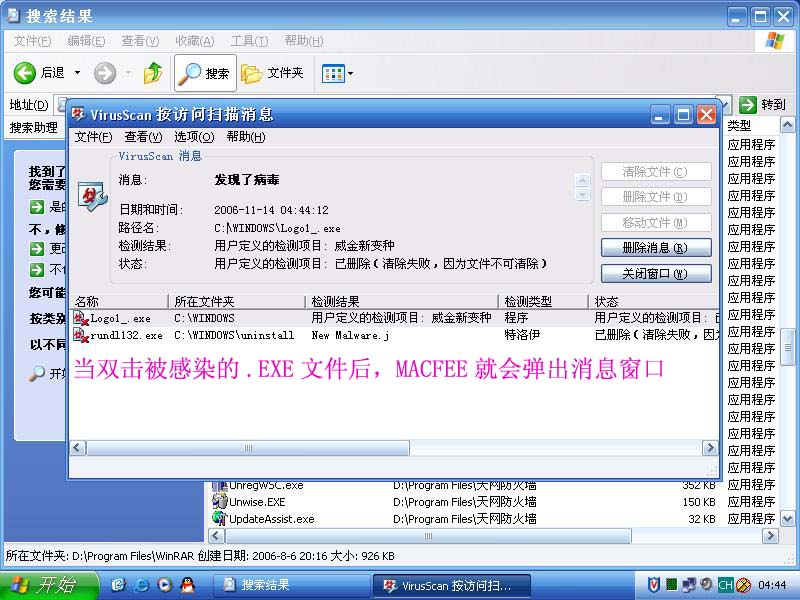
Task: Click the results list's horizontal scrollbar thumb
Action: point(429,536)
